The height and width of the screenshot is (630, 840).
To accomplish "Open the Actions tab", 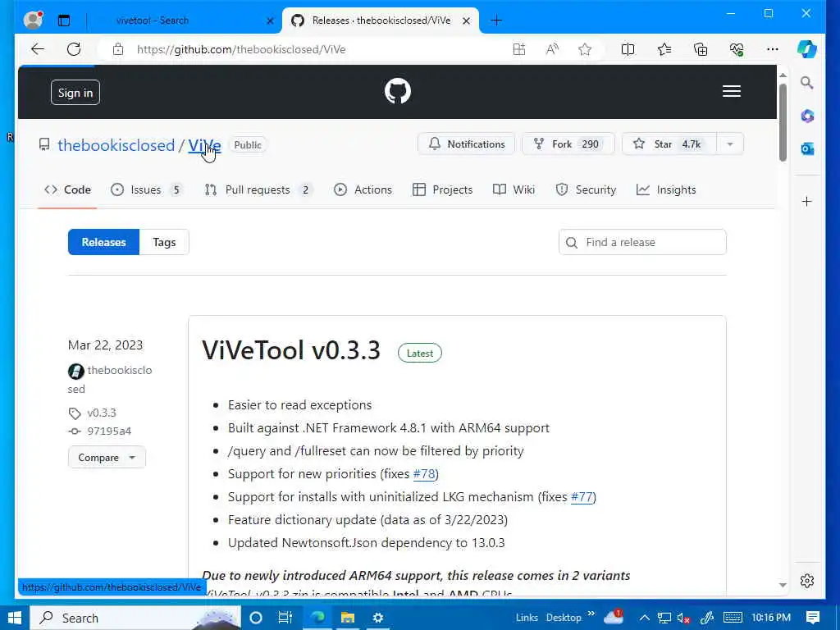I will 363,189.
